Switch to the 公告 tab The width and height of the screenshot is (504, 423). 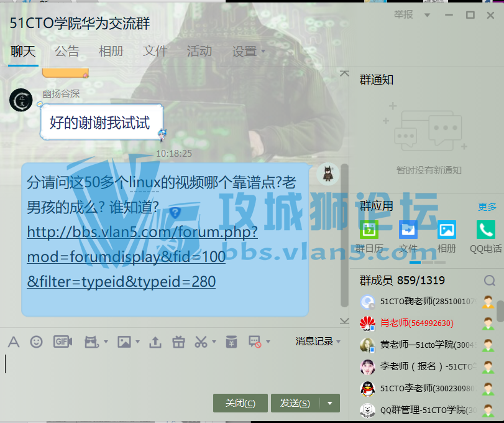coord(67,51)
